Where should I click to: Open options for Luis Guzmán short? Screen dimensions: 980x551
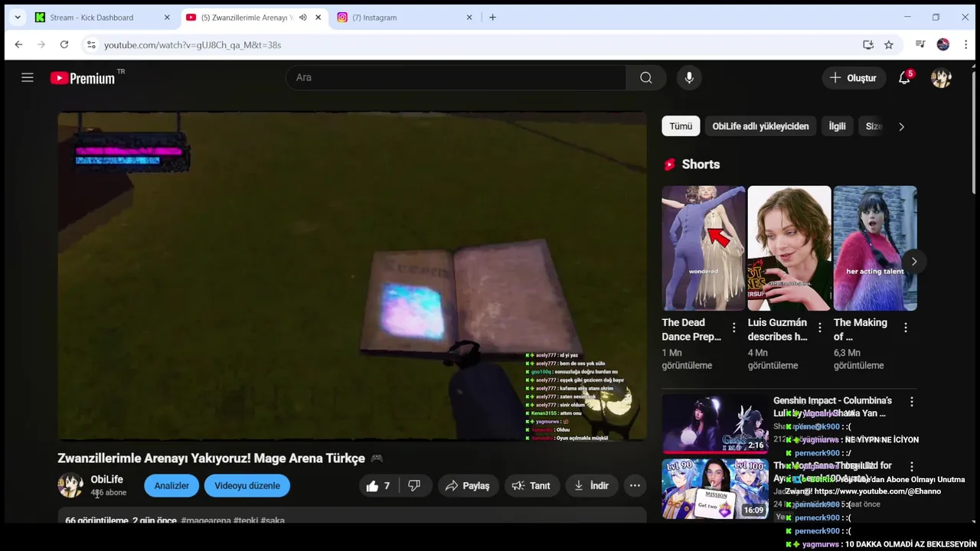pyautogui.click(x=819, y=328)
